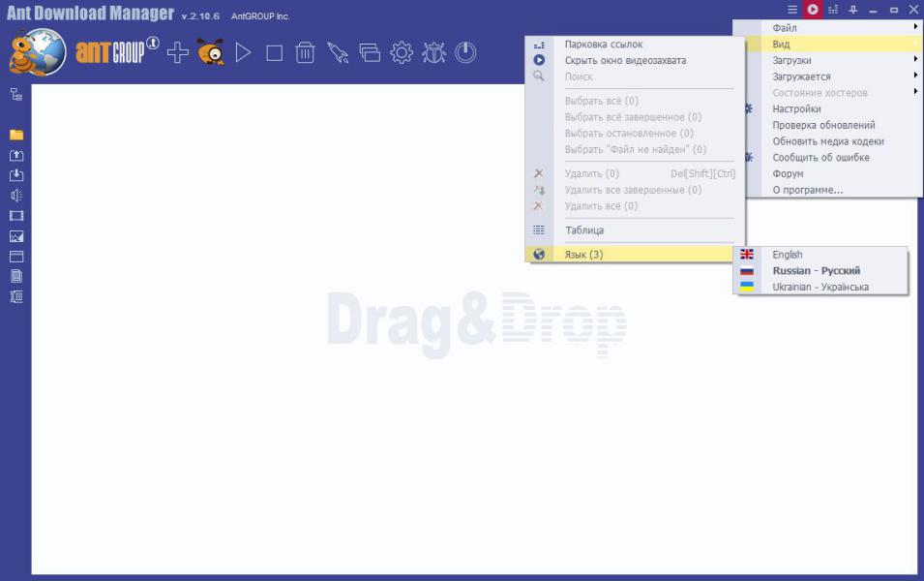Select the programs window category in sidebar
The image size is (924, 581).
click(16, 257)
